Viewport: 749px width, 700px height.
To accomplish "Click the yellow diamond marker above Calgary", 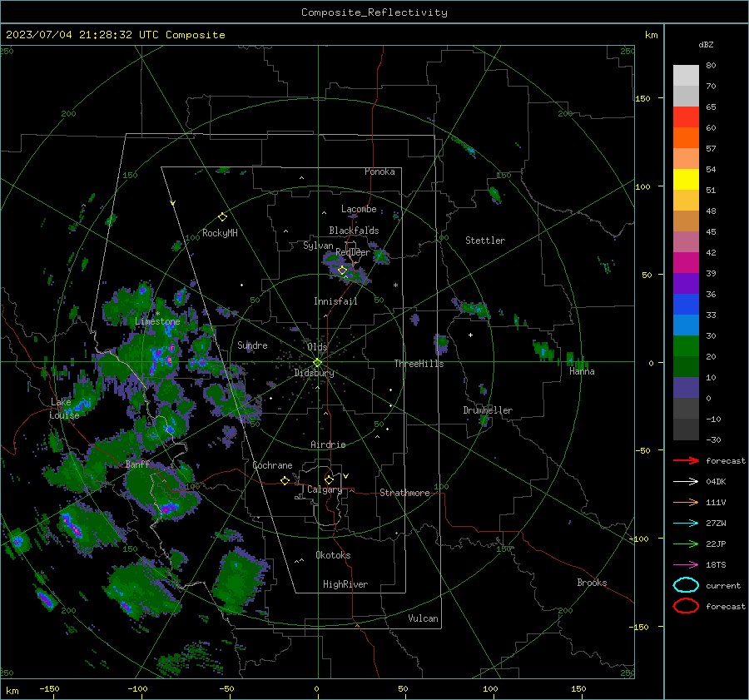I will pos(329,479).
